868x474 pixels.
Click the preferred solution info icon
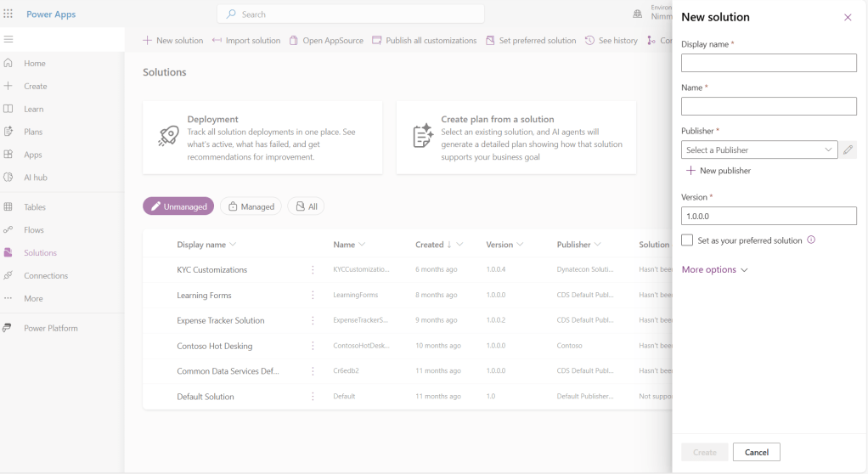pos(811,240)
